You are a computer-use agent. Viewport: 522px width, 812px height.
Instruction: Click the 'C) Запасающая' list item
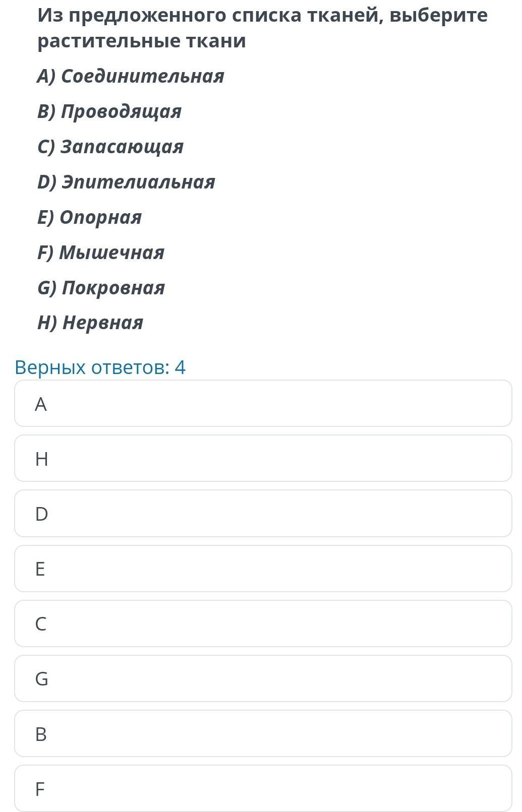(110, 147)
